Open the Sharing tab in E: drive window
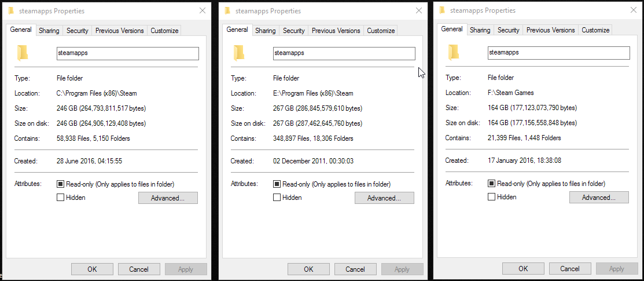The height and width of the screenshot is (281, 644). coord(266,31)
